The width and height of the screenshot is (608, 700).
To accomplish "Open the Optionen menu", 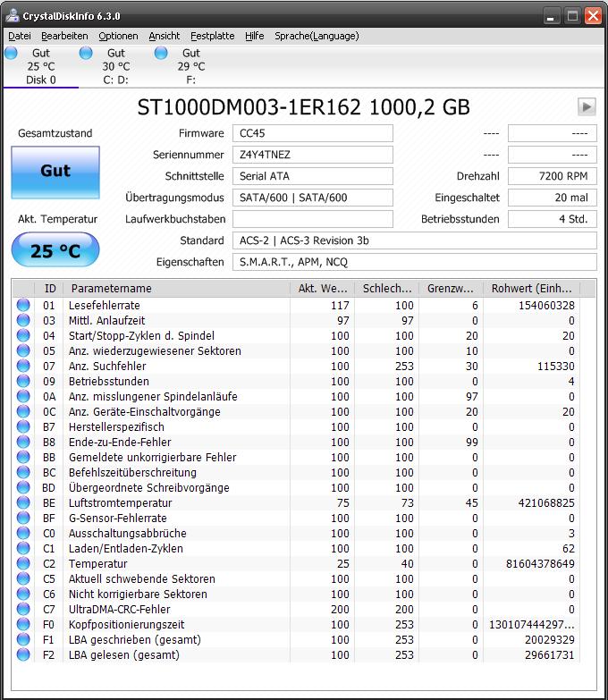I will pos(118,36).
